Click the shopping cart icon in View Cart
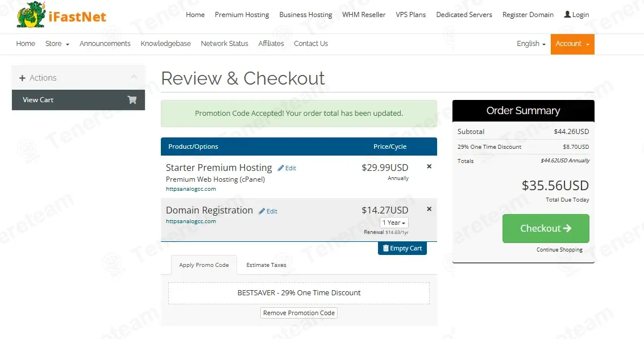The height and width of the screenshot is (339, 644). 132,100
